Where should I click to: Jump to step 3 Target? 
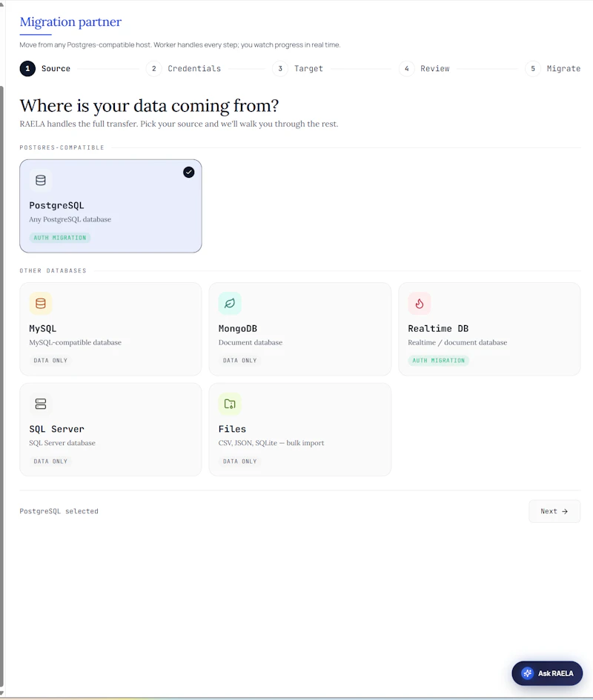[298, 69]
